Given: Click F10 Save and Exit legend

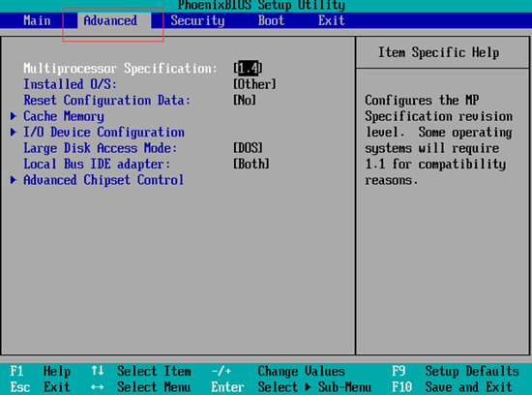Looking at the screenshot, I should coord(452,387).
